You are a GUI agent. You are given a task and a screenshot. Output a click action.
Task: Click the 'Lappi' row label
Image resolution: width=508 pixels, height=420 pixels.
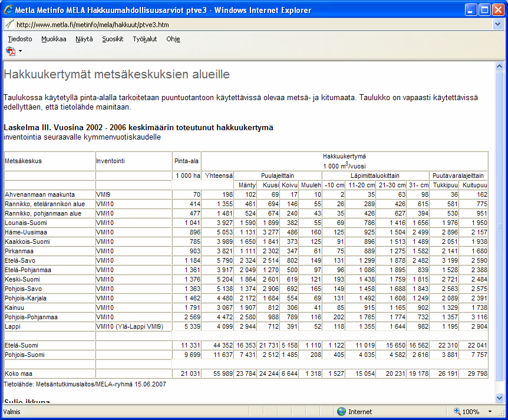click(12, 326)
